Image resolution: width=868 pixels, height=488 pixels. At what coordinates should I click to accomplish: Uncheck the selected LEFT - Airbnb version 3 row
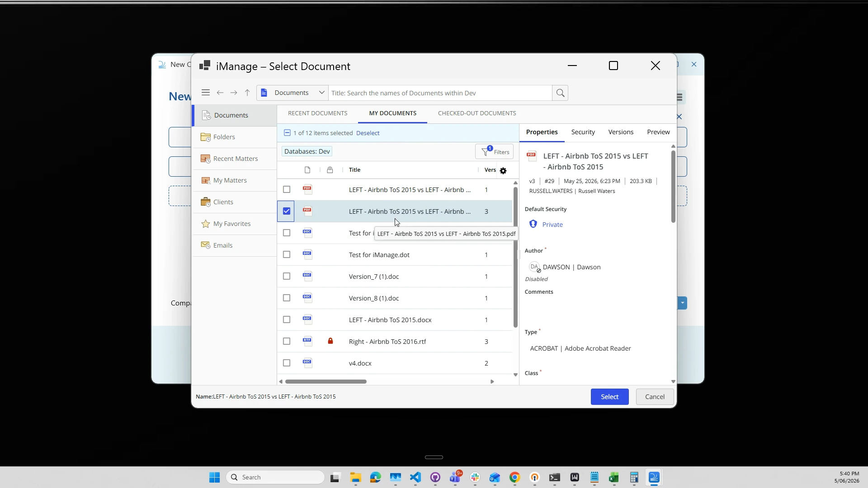coord(287,211)
